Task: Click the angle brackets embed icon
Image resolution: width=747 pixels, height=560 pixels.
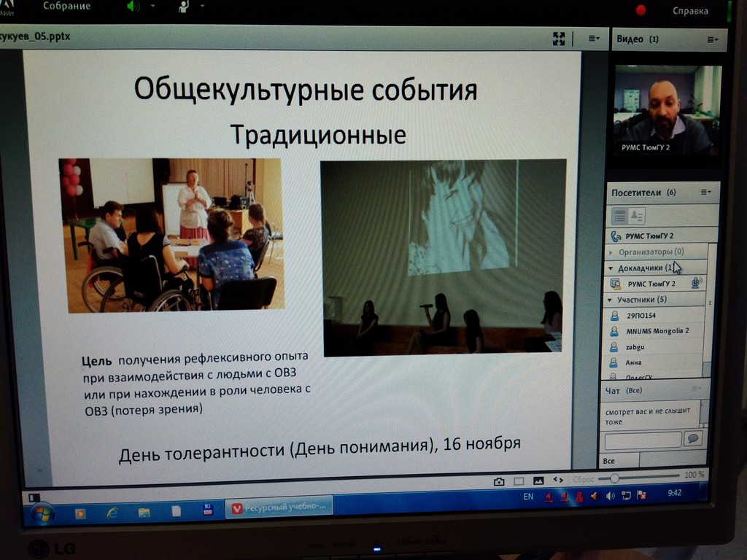Action: coord(558,480)
